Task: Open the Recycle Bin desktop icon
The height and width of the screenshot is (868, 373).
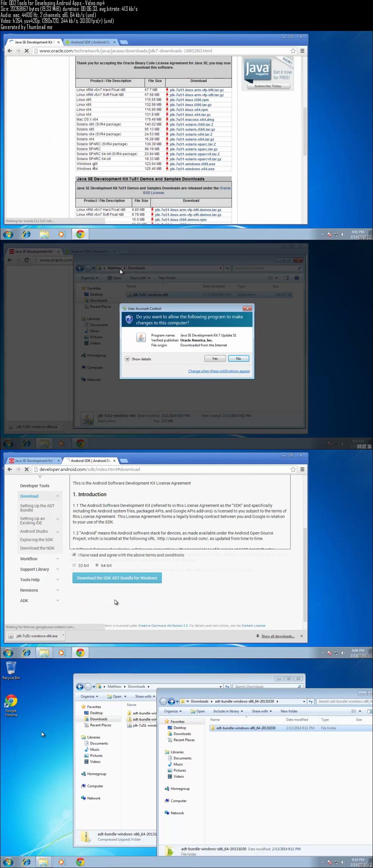Action: point(11,670)
